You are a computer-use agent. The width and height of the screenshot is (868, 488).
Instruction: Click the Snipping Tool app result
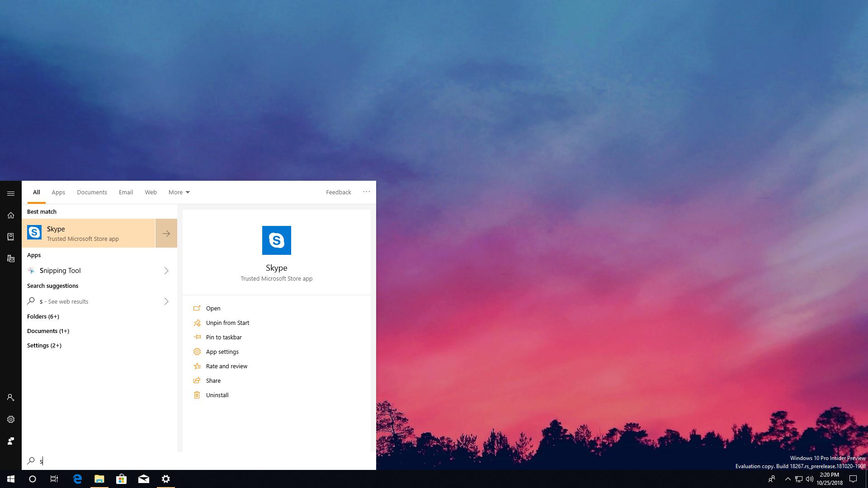(x=89, y=271)
